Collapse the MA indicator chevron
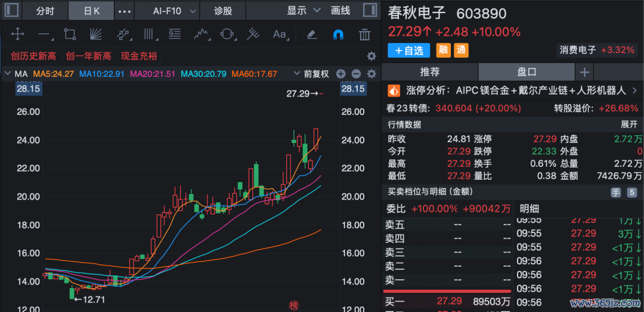This screenshot has height=312, width=644. pyautogui.click(x=7, y=74)
